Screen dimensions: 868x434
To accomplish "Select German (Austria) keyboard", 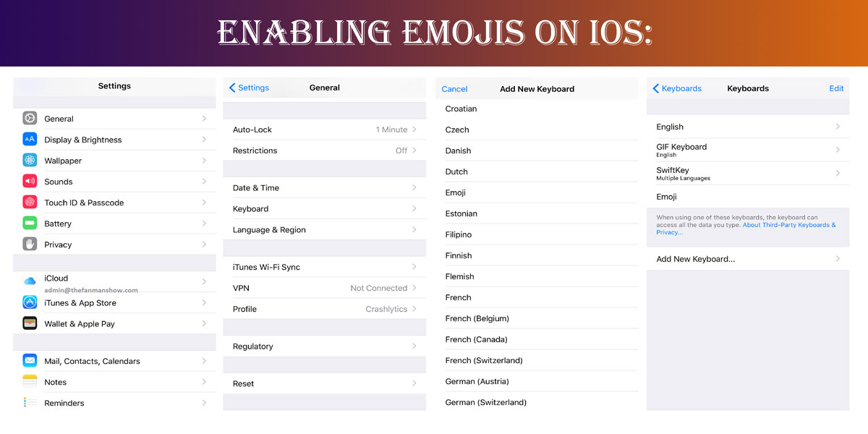I will click(x=537, y=381).
